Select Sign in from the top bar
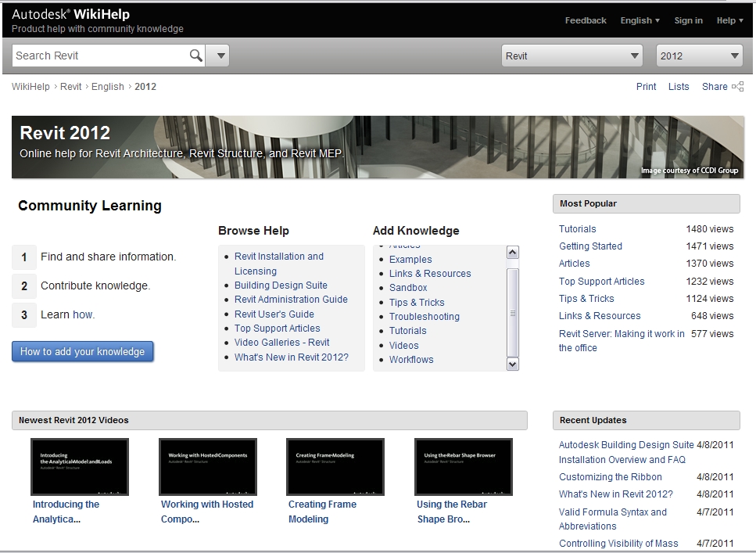The image size is (756, 553). tap(688, 20)
